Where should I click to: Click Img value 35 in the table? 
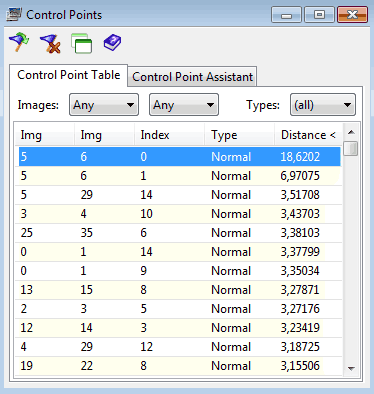pos(87,233)
